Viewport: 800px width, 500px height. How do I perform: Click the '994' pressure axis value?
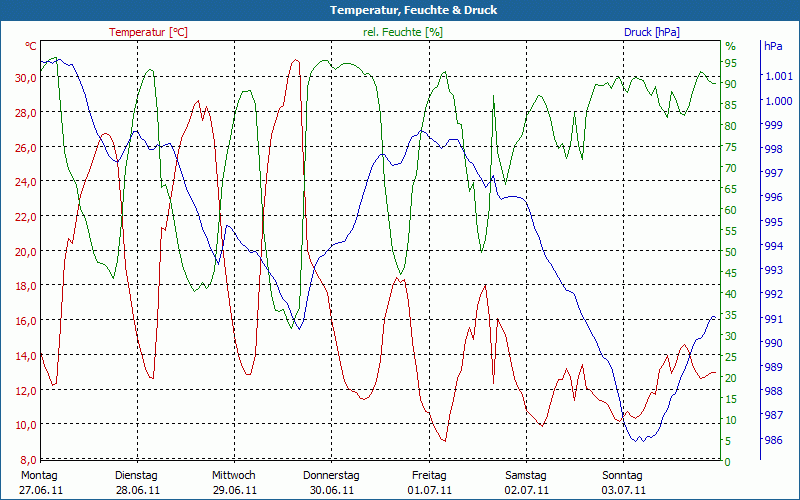773,246
